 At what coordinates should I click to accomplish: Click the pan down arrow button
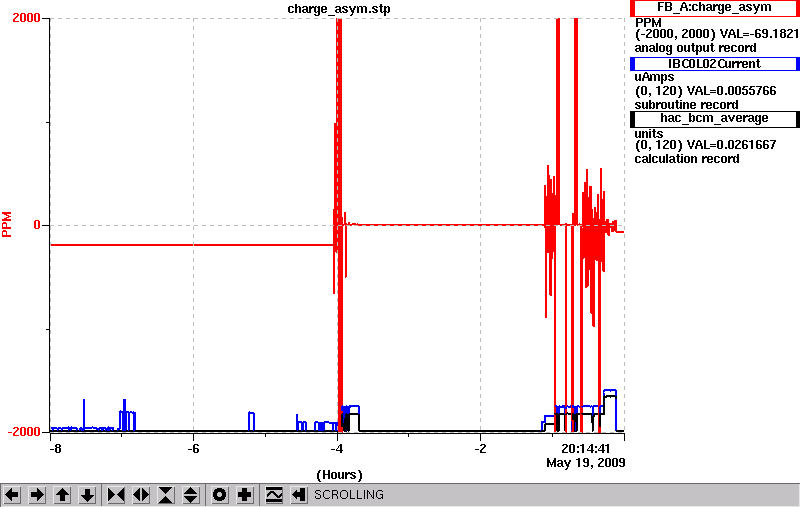[88, 495]
